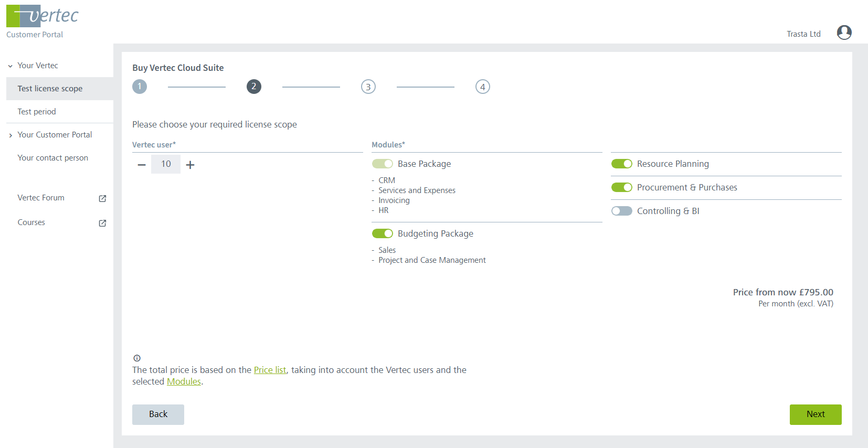Enable the Controlling & BI toggle
868x448 pixels.
[x=621, y=211]
